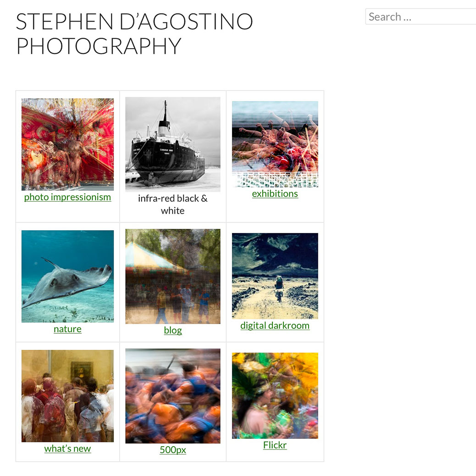This screenshot has width=476, height=476.
Task: Open the cyclist on desert road thumbnail
Action: tap(275, 276)
